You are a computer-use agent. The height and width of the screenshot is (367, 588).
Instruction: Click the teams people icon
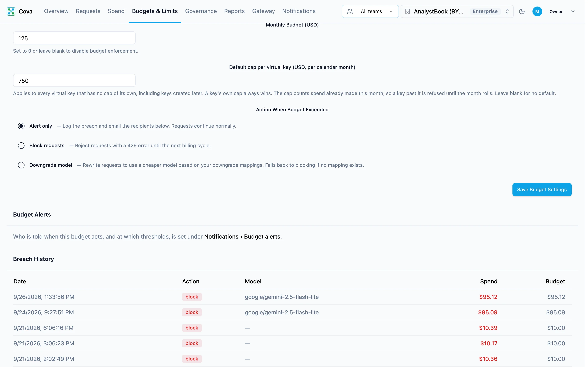point(350,11)
